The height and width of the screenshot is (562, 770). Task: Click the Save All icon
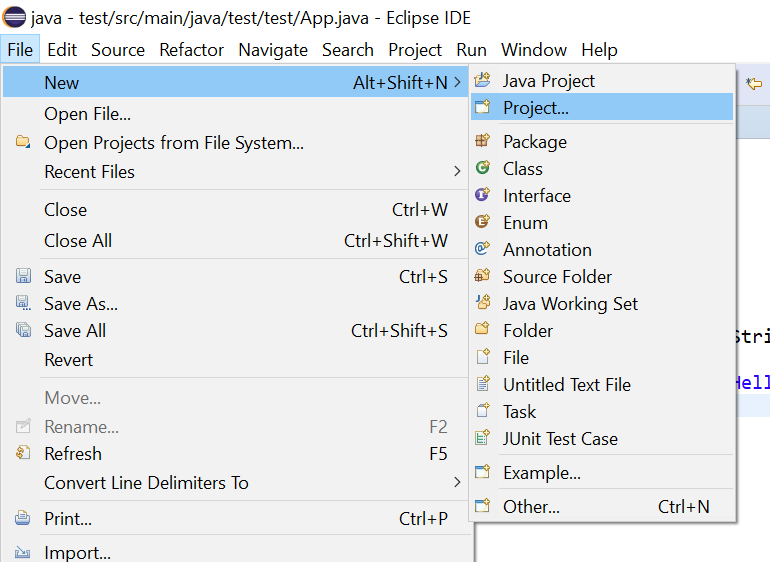click(23, 330)
